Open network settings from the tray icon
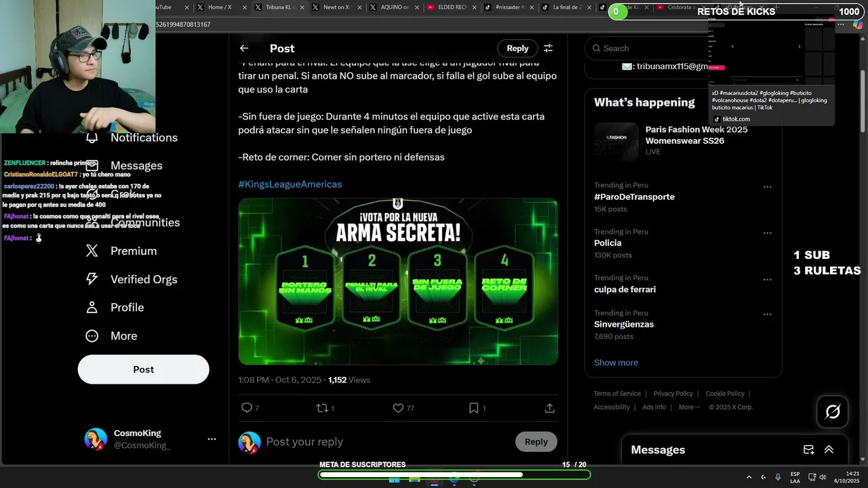Image resolution: width=868 pixels, height=488 pixels. (812, 477)
